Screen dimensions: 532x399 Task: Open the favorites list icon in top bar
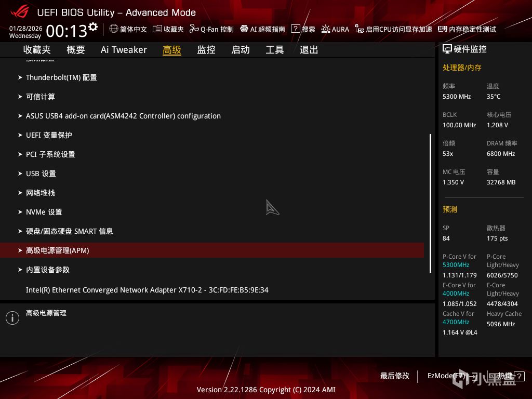click(157, 29)
